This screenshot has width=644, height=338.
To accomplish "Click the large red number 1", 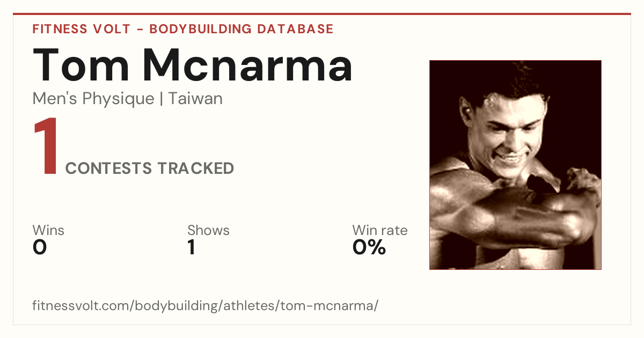I will [46, 148].
